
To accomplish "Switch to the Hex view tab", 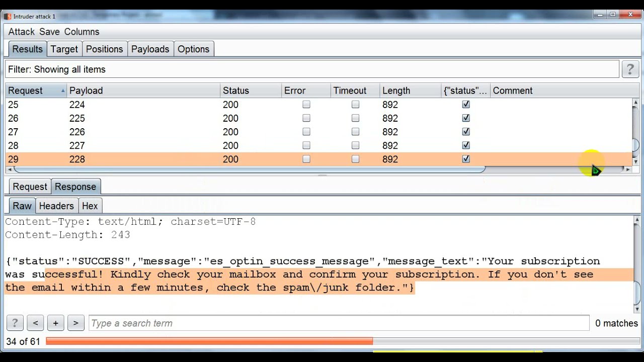I will click(x=90, y=206).
